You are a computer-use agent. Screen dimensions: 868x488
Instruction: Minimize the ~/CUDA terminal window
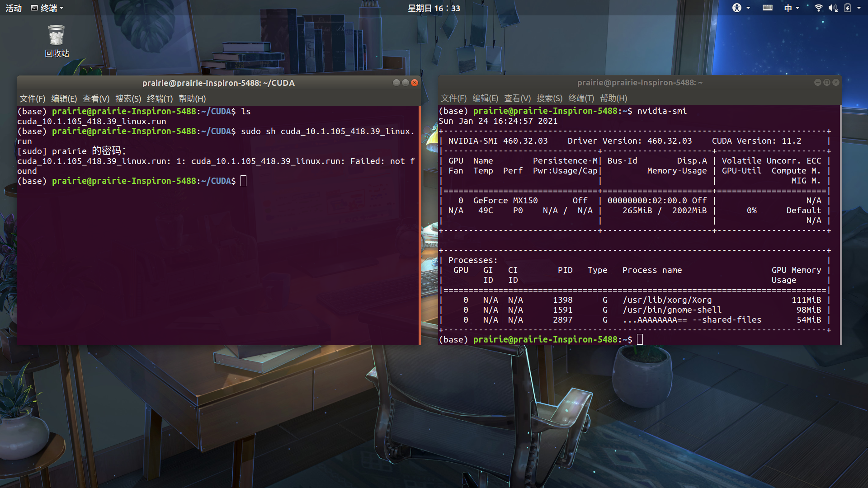click(x=396, y=83)
